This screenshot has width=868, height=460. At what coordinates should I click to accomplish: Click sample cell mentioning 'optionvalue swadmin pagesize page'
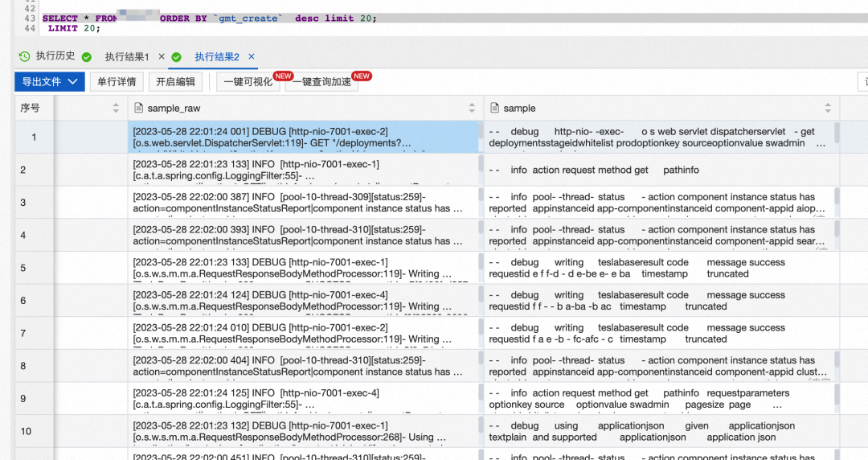pyautogui.click(x=661, y=399)
